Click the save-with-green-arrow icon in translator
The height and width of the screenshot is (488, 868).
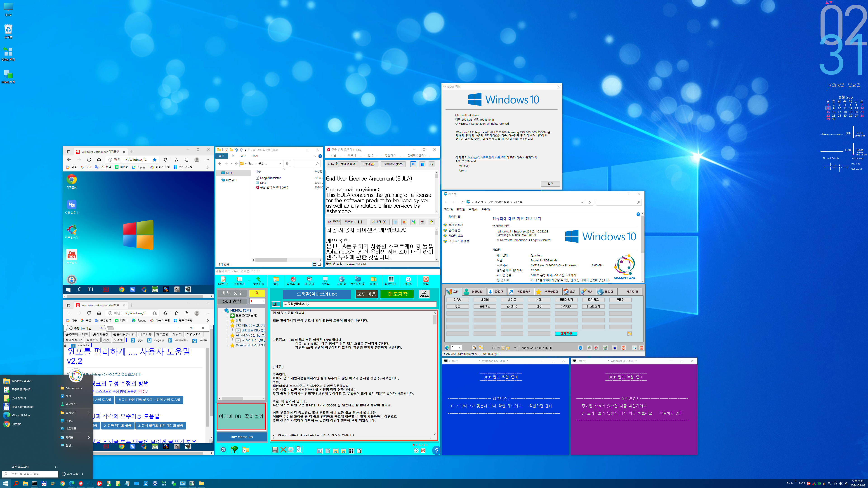pyautogui.click(x=413, y=222)
